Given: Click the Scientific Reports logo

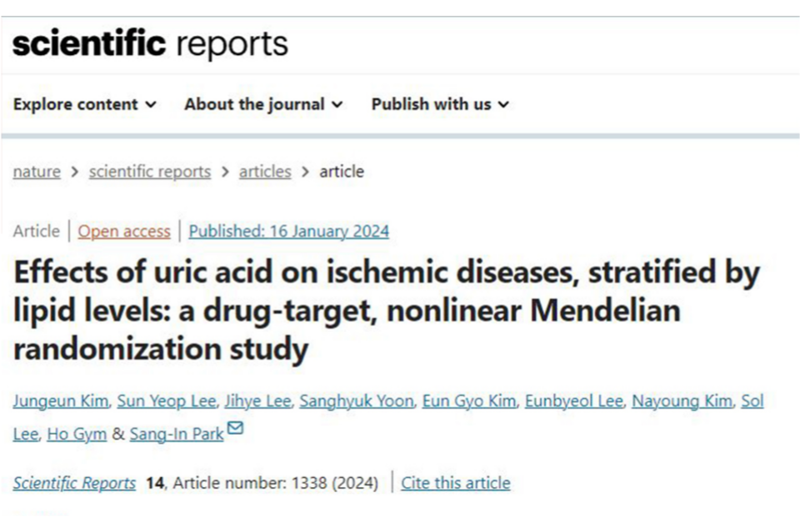Looking at the screenshot, I should (150, 42).
